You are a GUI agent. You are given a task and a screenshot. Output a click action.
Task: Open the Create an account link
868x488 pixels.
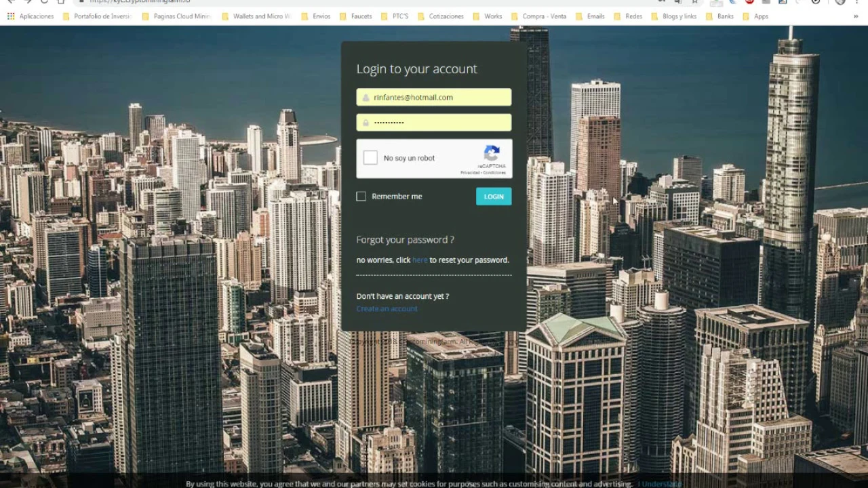coord(387,309)
